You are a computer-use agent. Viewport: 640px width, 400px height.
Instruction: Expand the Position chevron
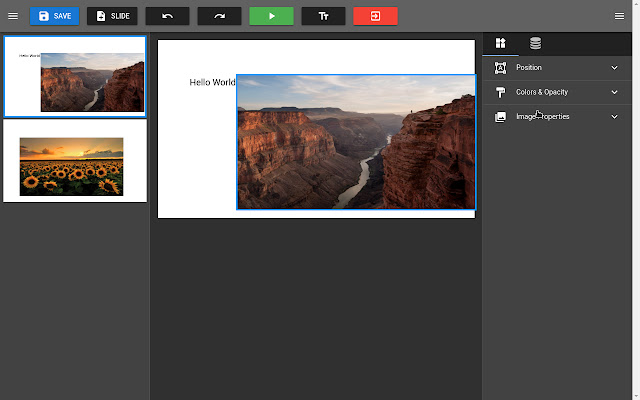point(614,68)
